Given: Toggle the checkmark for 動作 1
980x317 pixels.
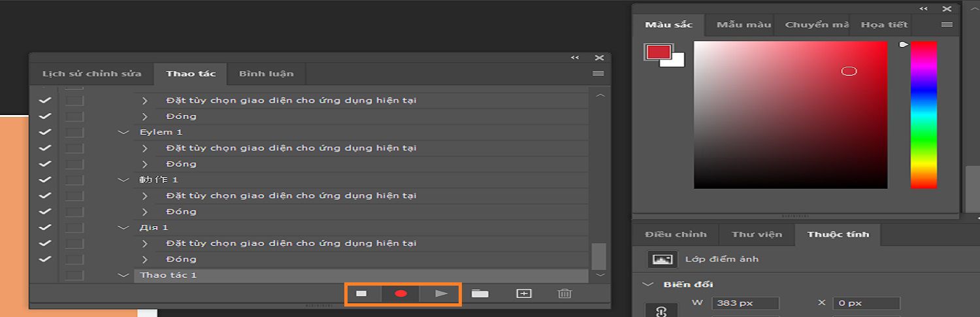Looking at the screenshot, I should [x=45, y=180].
